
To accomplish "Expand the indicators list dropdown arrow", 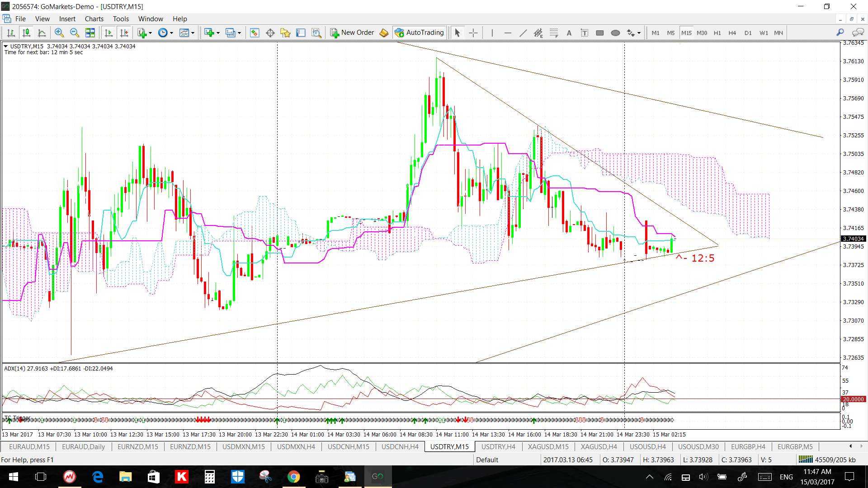I will coord(150,33).
